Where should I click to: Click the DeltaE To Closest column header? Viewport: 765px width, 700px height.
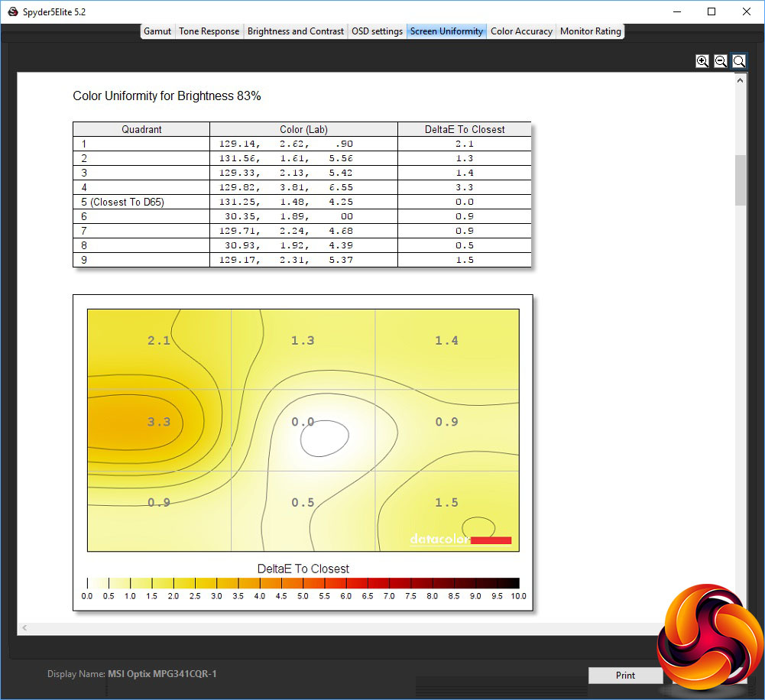click(x=465, y=129)
